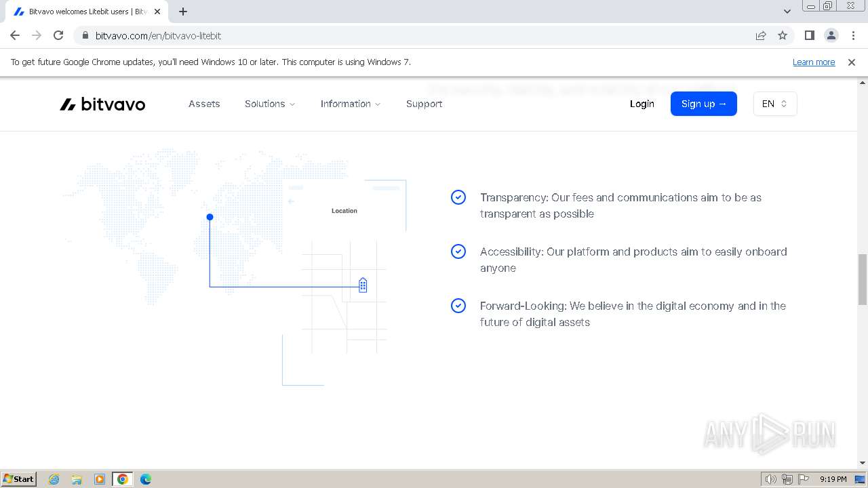The width and height of the screenshot is (868, 488).
Task: Open the tab search dropdown
Action: point(787,12)
